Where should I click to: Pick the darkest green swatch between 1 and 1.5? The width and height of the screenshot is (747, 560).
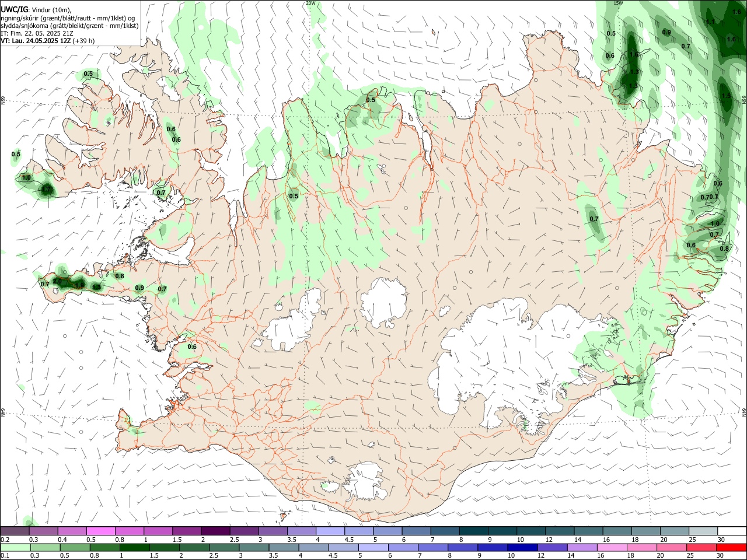click(x=135, y=548)
